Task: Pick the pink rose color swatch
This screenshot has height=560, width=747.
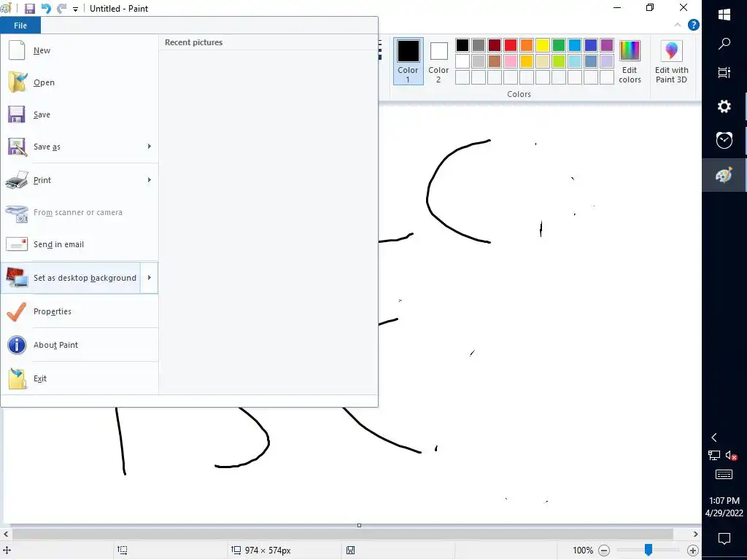Action: point(510,61)
